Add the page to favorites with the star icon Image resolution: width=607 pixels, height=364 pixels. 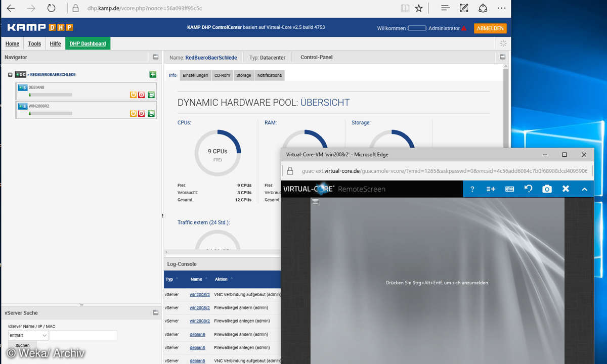click(x=419, y=8)
